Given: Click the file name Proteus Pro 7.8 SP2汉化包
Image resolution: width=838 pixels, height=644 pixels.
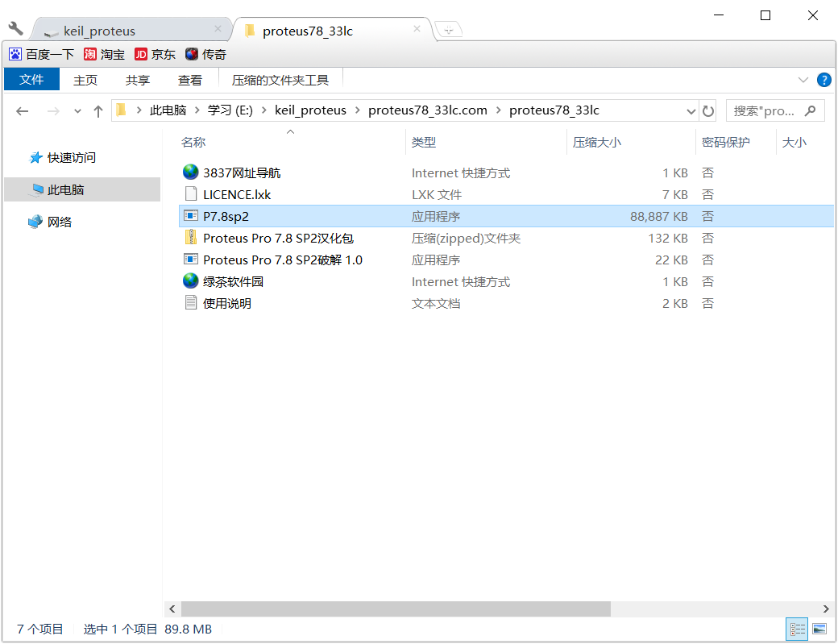Looking at the screenshot, I should [278, 239].
